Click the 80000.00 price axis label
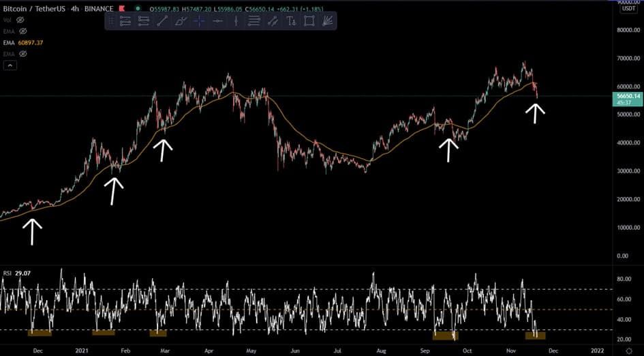 tap(628, 30)
